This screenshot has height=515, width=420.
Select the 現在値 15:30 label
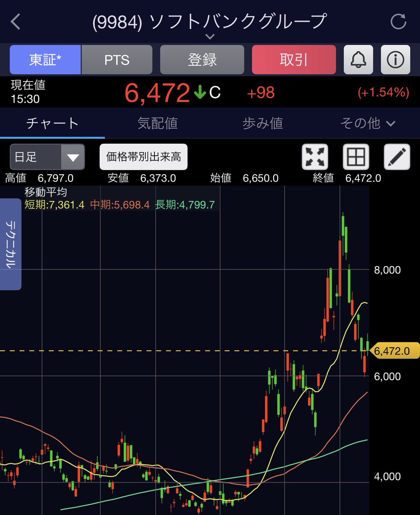(28, 92)
